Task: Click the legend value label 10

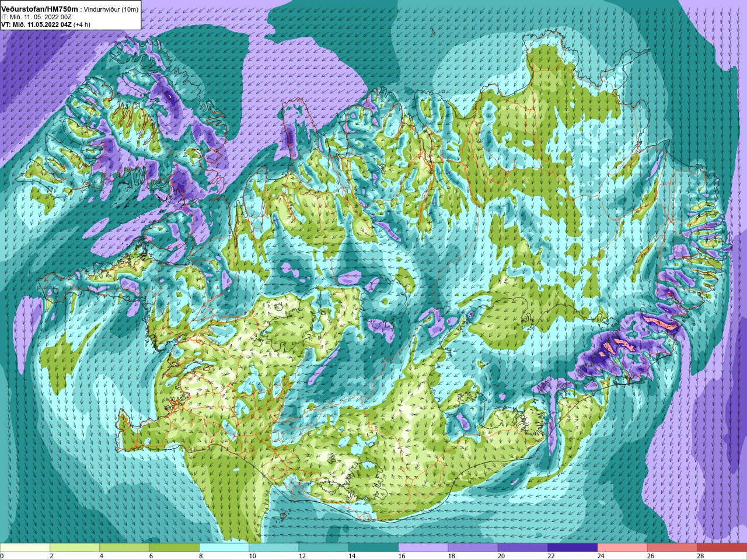Action: 252,556
